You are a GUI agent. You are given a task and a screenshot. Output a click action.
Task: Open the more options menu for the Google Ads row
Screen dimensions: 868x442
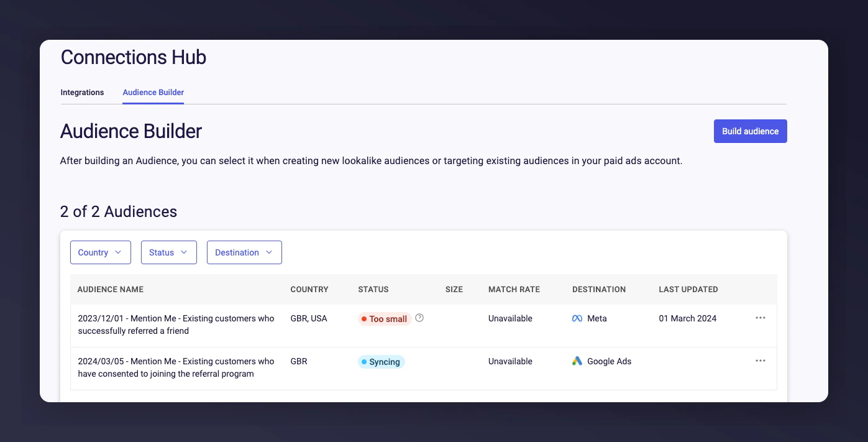click(x=761, y=361)
